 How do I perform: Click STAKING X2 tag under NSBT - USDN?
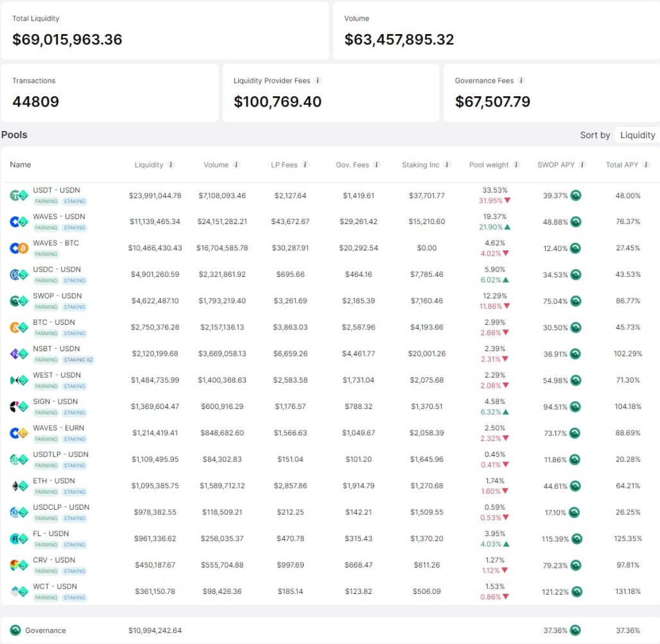[78, 360]
